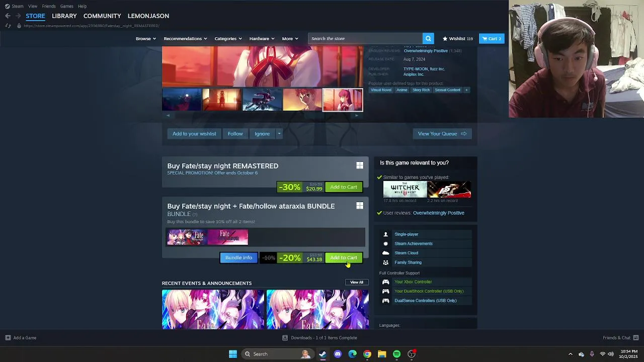Click View All announcements

pos(357,282)
